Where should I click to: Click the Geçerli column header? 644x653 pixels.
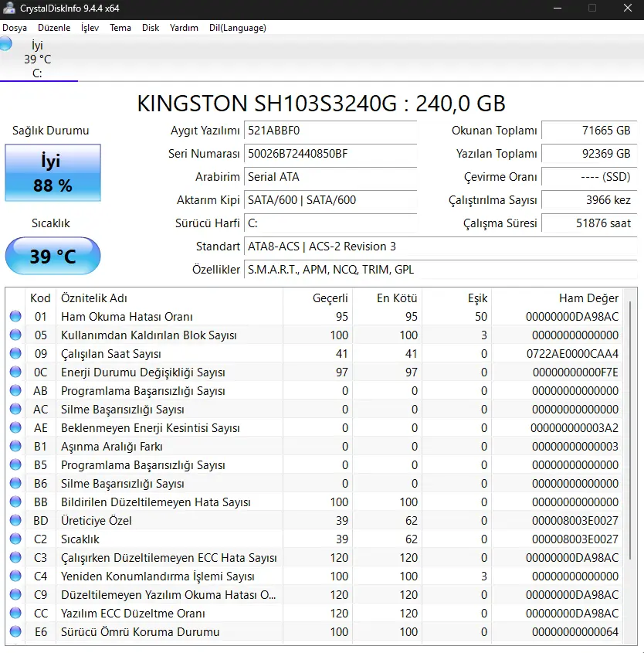(x=318, y=298)
